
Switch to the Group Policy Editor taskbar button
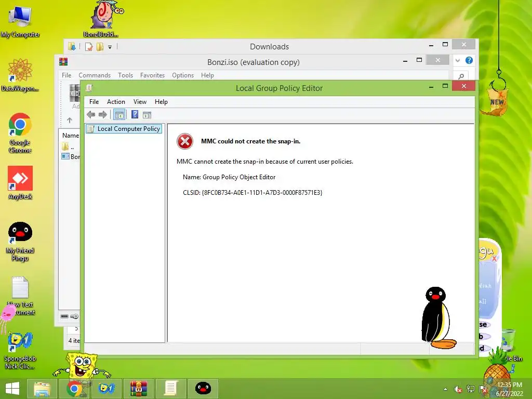tap(170, 389)
